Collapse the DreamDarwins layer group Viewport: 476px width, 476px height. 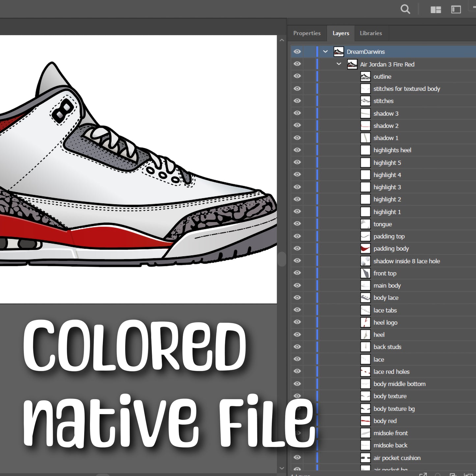[x=325, y=51]
